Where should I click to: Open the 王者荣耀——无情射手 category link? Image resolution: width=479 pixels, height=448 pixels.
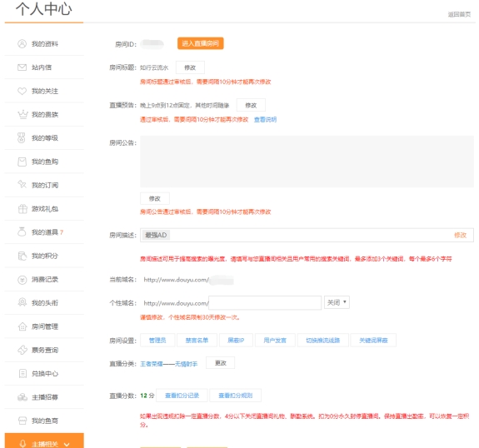(x=168, y=364)
